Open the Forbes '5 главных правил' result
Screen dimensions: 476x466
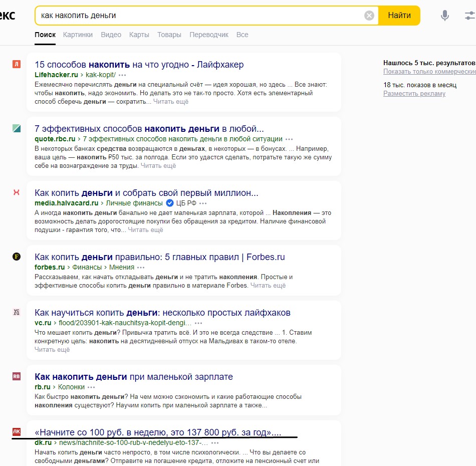160,257
